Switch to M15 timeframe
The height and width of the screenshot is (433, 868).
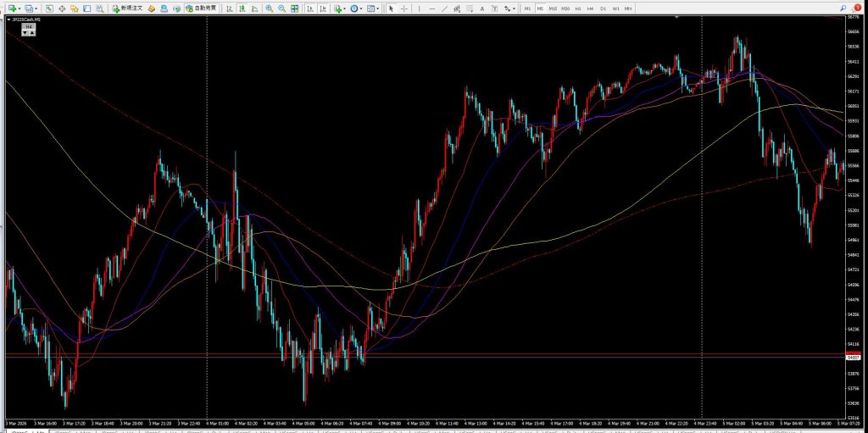553,8
